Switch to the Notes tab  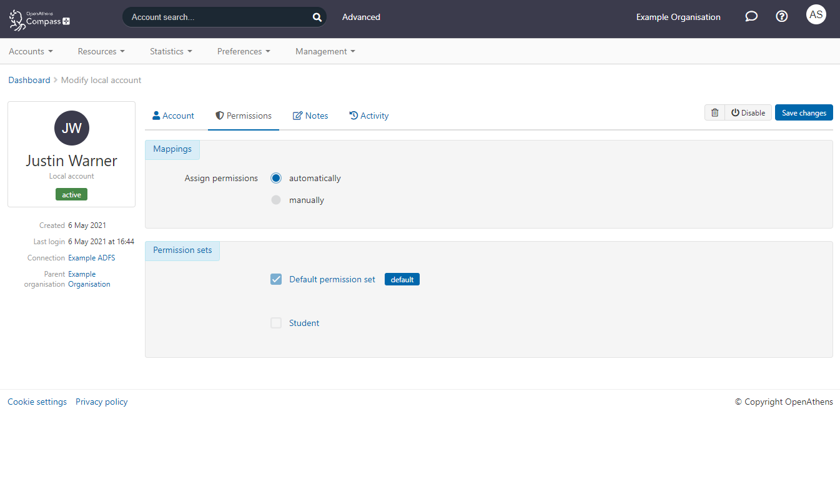point(310,116)
